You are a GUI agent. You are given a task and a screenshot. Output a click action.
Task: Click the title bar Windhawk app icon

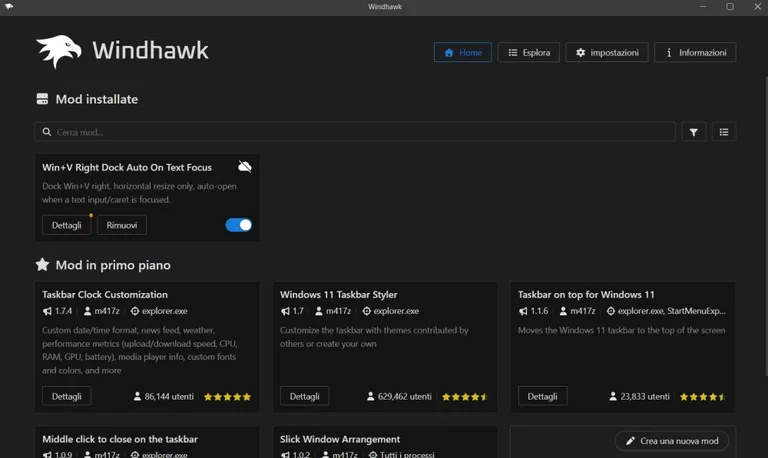(9, 6)
